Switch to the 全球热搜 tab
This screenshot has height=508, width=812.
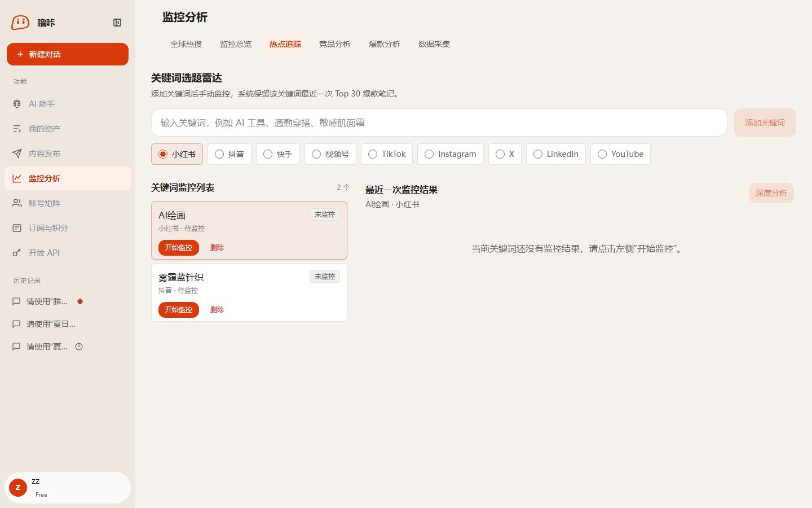[186, 44]
